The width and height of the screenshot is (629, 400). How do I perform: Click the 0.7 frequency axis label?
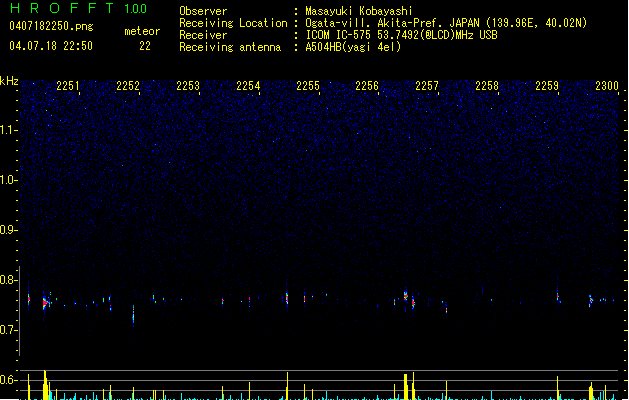(x=9, y=330)
